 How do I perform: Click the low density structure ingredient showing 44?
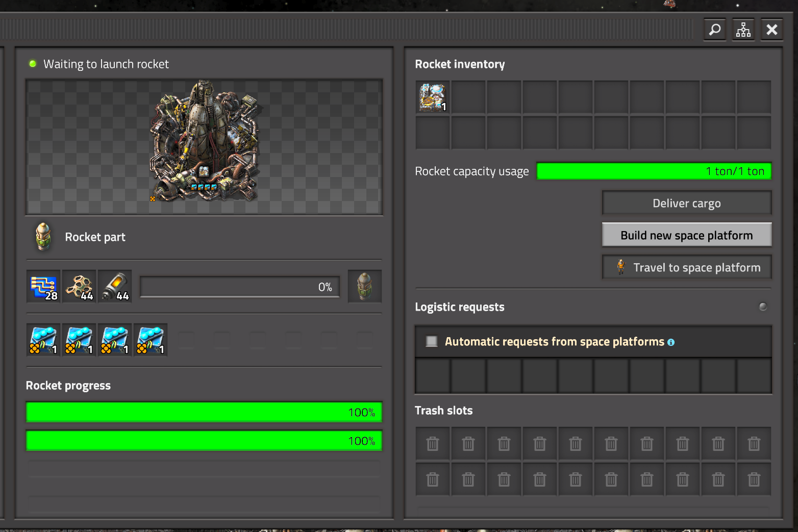tap(79, 286)
